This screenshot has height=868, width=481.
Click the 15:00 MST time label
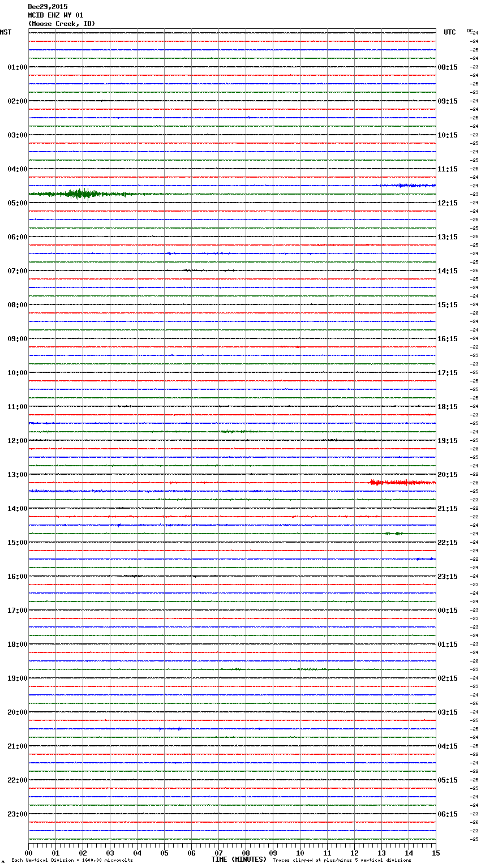click(17, 543)
